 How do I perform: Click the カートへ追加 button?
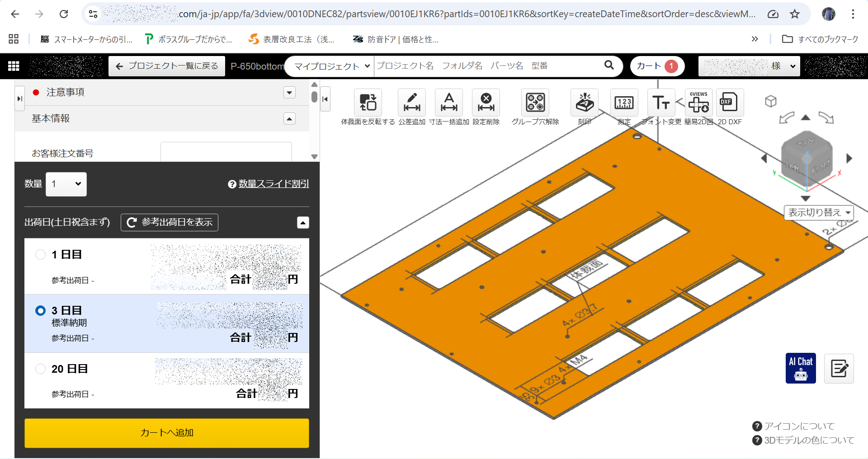(x=166, y=433)
